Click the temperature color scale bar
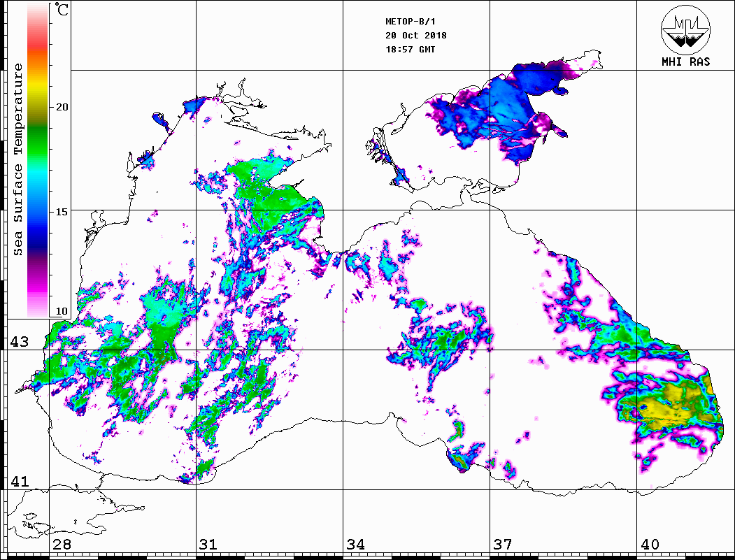735x560 pixels. (x=38, y=160)
